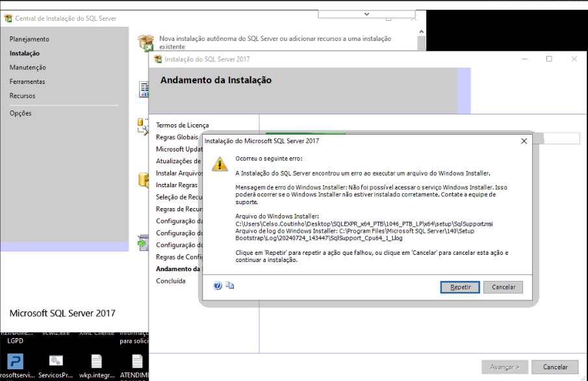Click the new standalone installation box icon
588x381 pixels.
point(146,42)
